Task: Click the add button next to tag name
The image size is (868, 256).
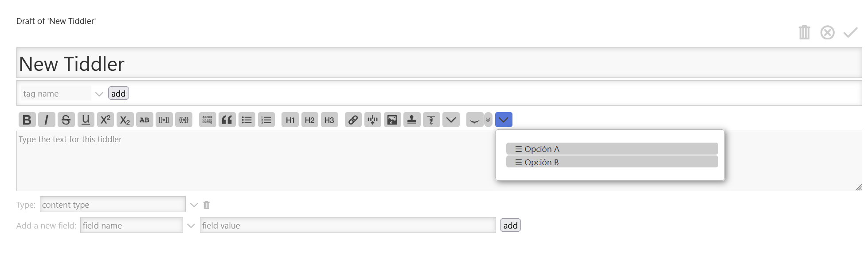Action: point(118,93)
